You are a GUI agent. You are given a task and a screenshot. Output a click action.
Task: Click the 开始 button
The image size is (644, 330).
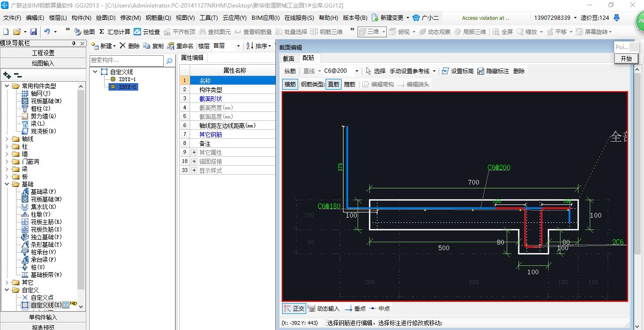pos(626,59)
